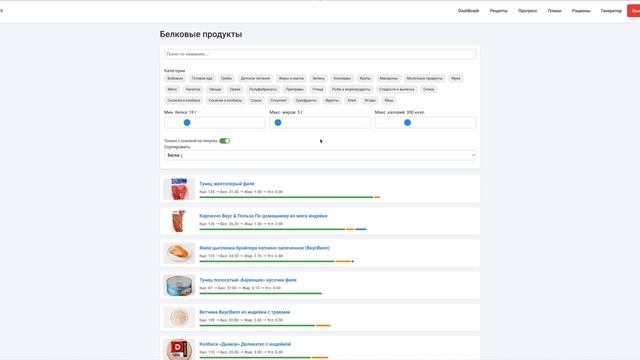This screenshot has width=640, height=360.
Task: Pick the Орехи category chip
Action: click(235, 89)
